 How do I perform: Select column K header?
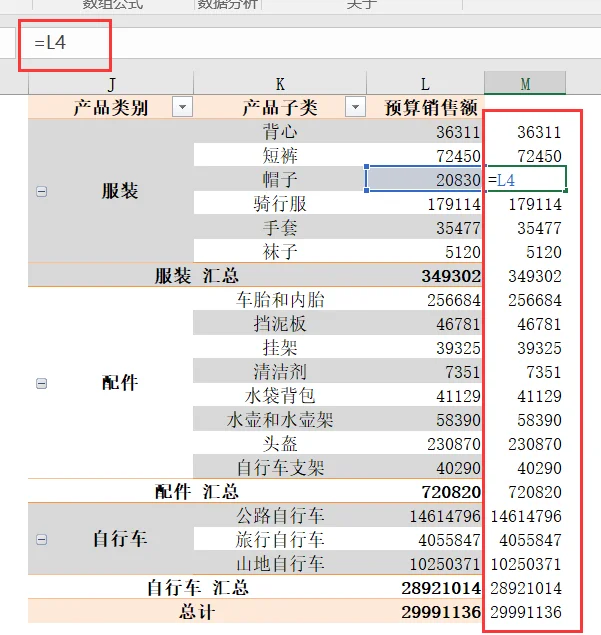(x=280, y=84)
